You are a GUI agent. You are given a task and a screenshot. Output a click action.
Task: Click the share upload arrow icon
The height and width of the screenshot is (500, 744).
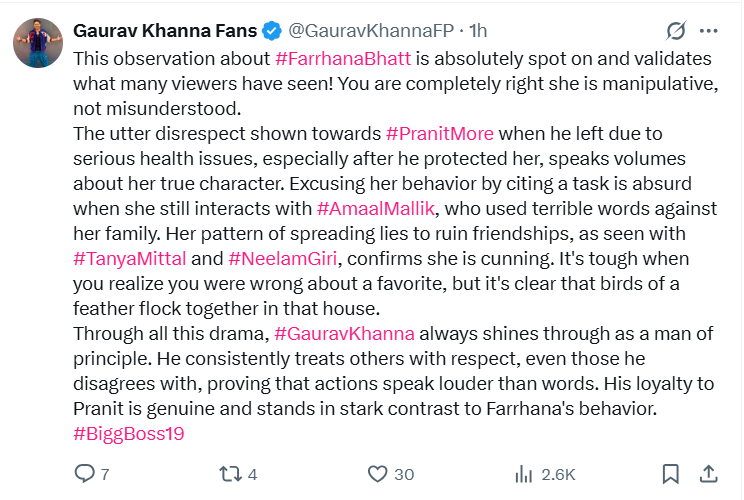point(707,473)
